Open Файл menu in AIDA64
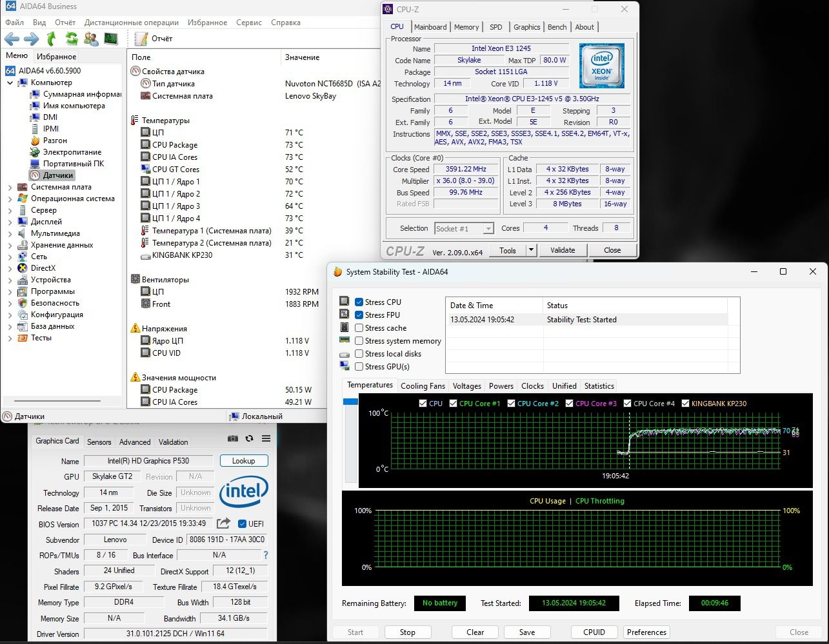 coord(14,23)
